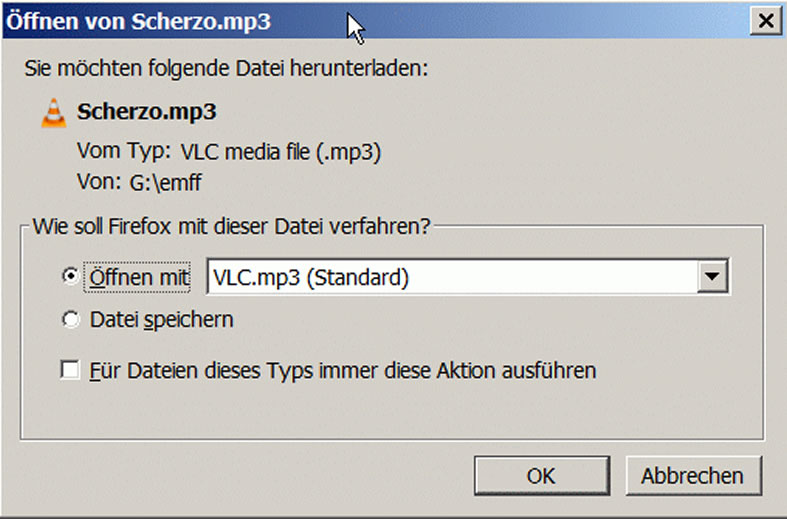The width and height of the screenshot is (787, 519).
Task: Choose the "Datei speichern" radio circle
Action: tap(71, 320)
